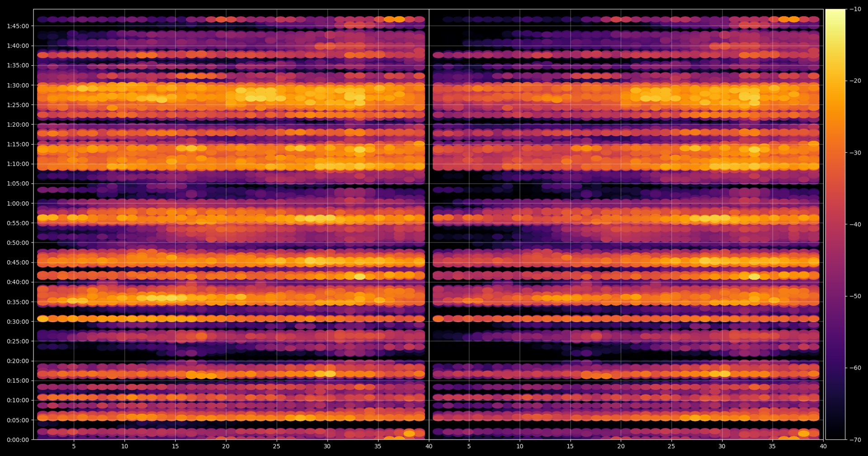Click the 0:00:00 time axis label
Image resolution: width=868 pixels, height=456 pixels.
18,440
